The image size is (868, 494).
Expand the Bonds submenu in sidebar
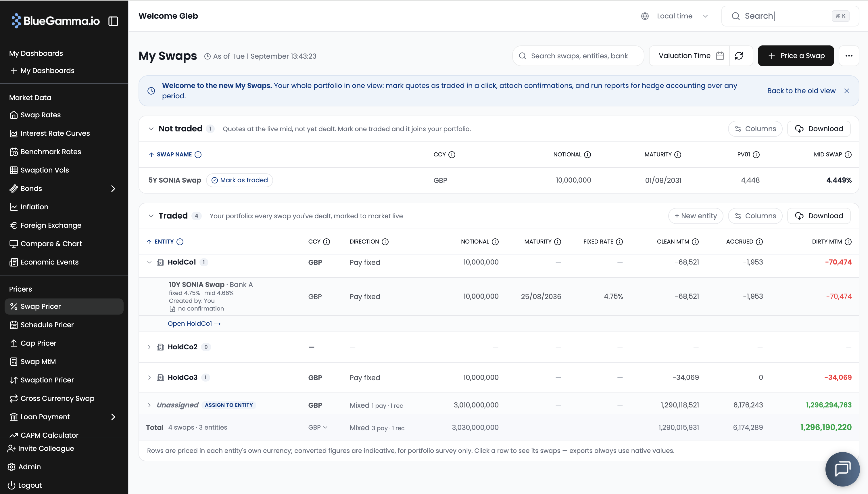(113, 189)
